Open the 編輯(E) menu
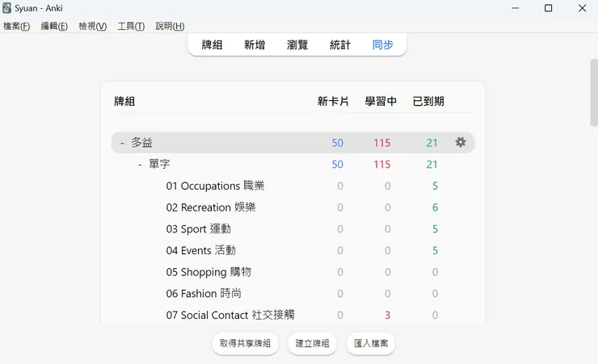Screen dimensions: 598x364 (54, 26)
